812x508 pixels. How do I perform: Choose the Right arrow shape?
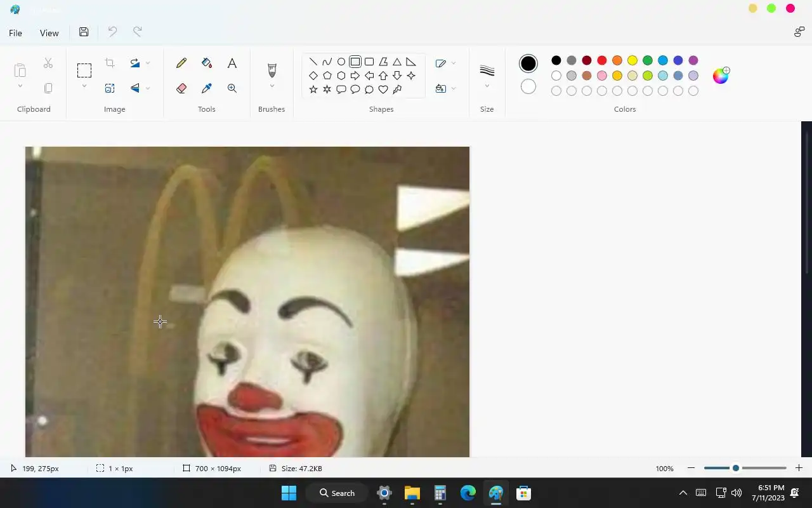(x=355, y=76)
